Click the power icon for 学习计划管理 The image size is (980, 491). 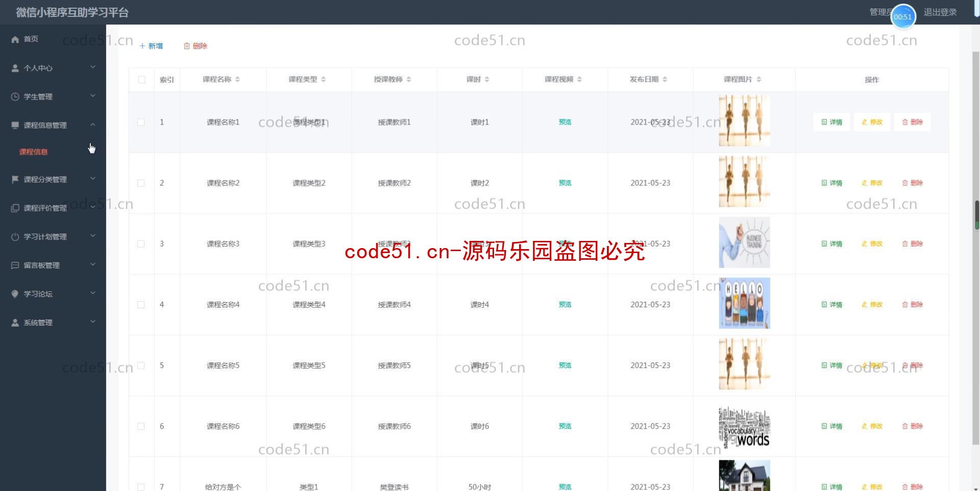click(15, 236)
